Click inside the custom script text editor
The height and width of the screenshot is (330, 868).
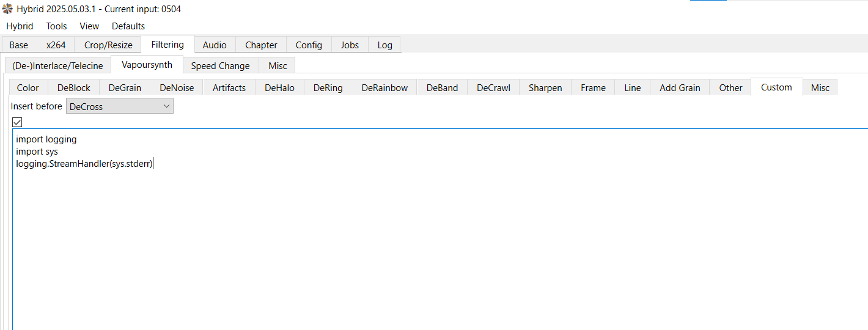(428, 244)
